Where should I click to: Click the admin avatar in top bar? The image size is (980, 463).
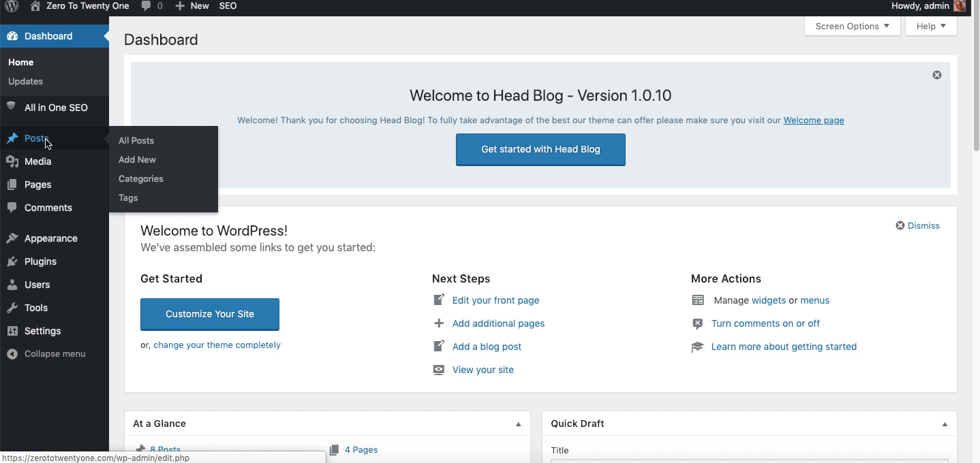click(960, 6)
